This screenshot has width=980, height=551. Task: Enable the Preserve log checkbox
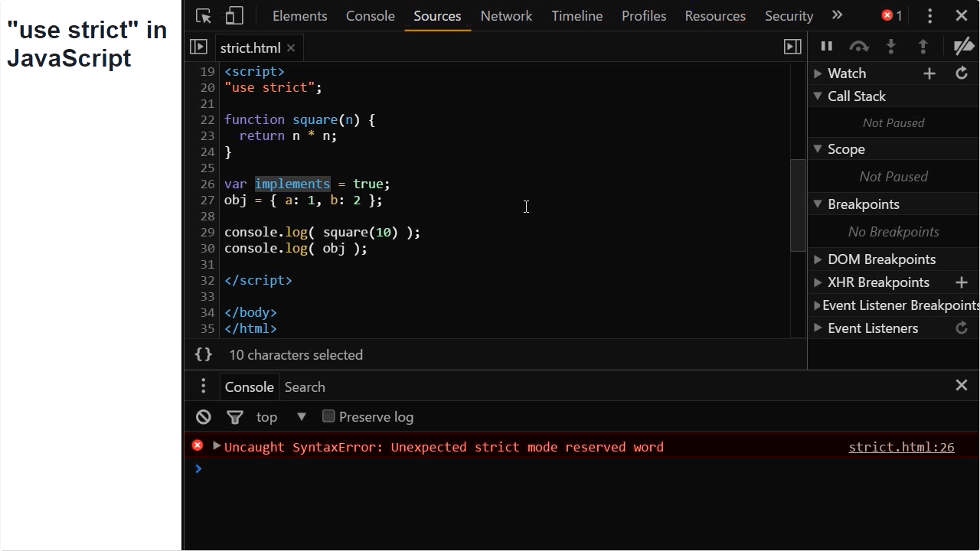point(328,416)
